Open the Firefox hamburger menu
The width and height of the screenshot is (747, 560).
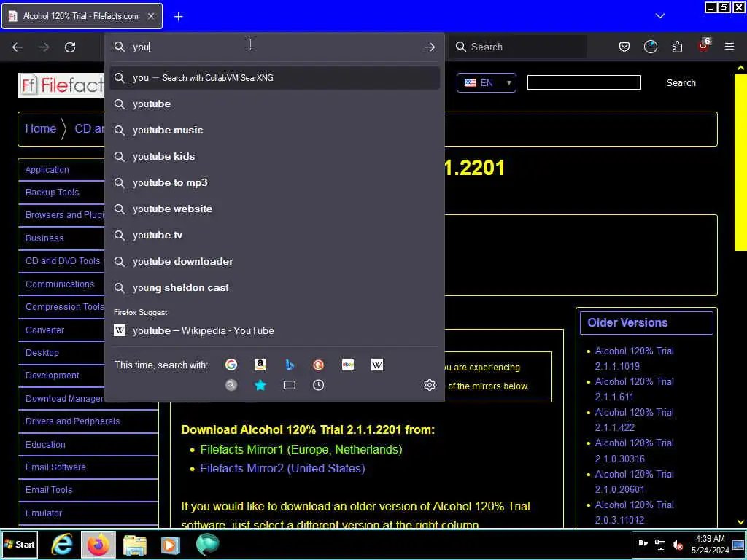pos(729,47)
